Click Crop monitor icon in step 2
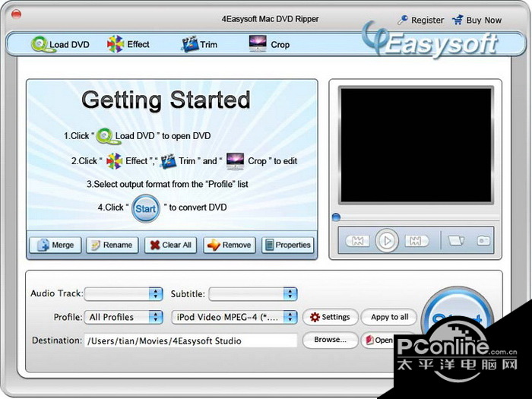Screen dimensions: 532x399 235,161
